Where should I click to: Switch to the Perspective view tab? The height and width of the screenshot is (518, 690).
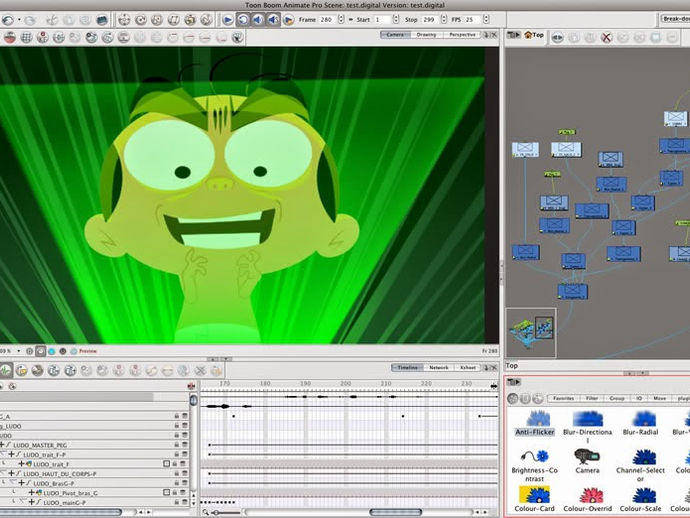click(462, 35)
